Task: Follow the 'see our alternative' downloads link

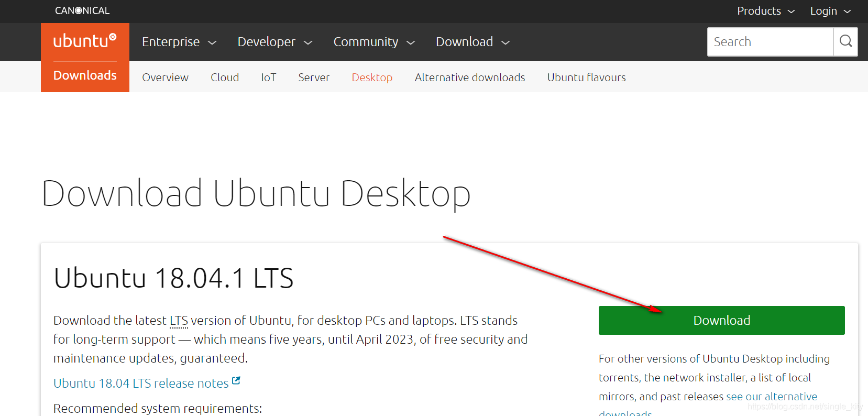Action: [x=771, y=397]
